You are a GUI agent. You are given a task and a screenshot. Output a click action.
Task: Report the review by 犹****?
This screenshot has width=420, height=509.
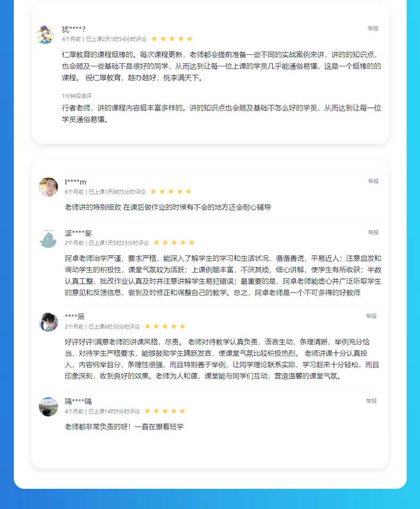tap(373, 29)
